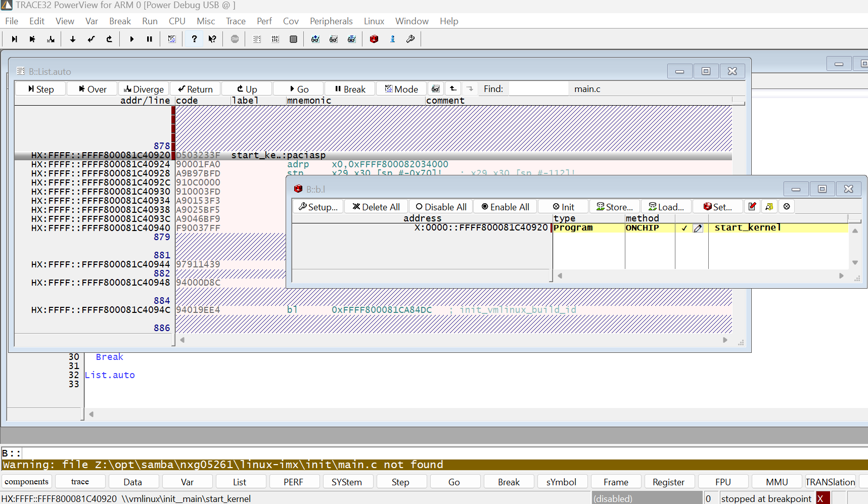The image size is (868, 504).
Task: Click the left scroll arrow in List.auto window
Action: (x=182, y=340)
